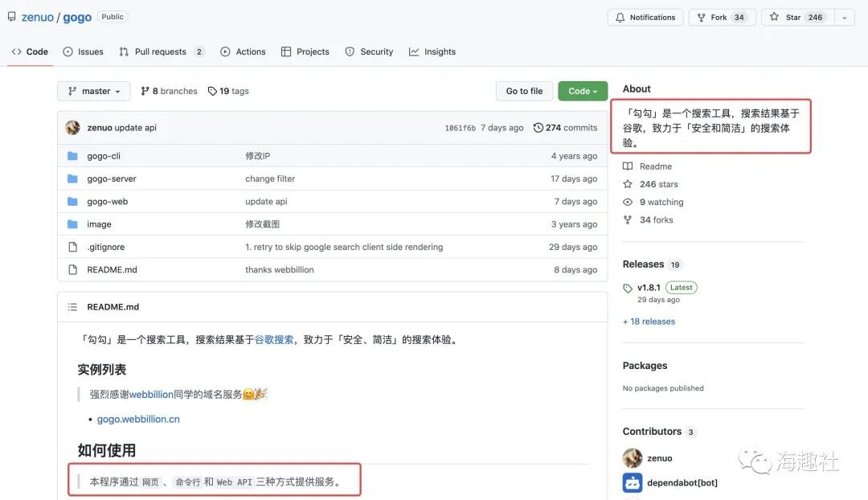
Task: Open the README.md file in the file list
Action: click(112, 269)
